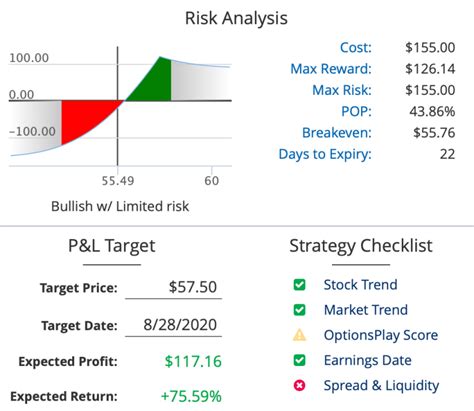
Task: Click the Breakeven label
Action: tap(337, 133)
